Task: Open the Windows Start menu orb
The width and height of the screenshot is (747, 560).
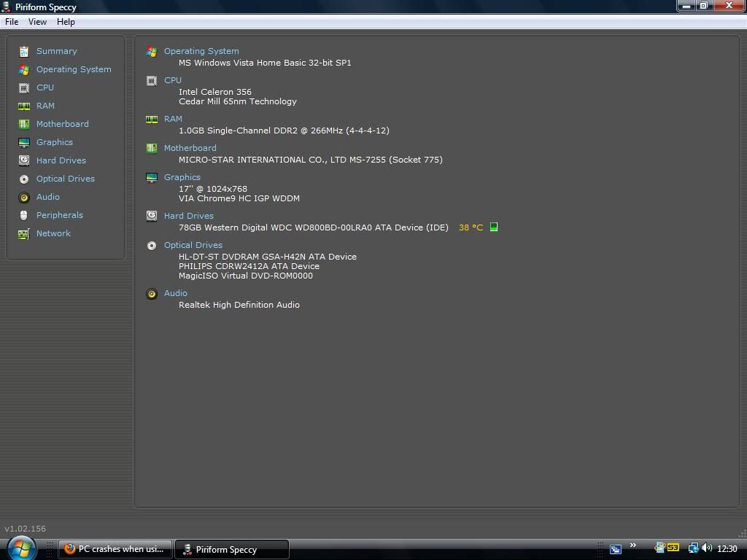Action: coord(21,549)
